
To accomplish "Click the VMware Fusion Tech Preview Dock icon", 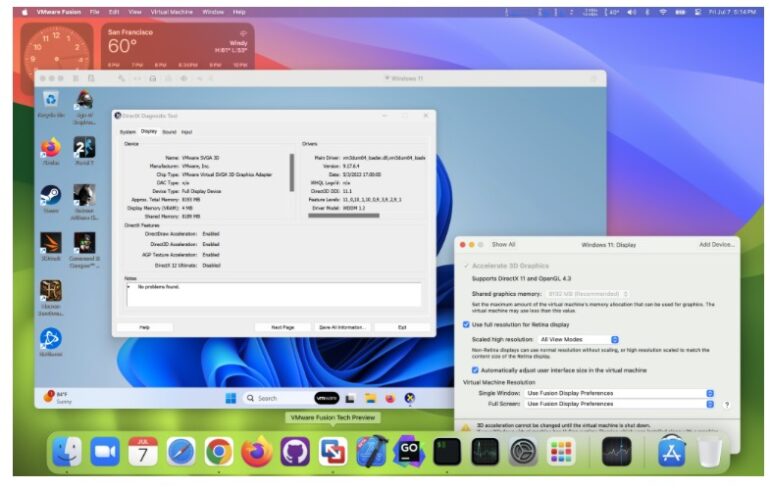I will (333, 451).
